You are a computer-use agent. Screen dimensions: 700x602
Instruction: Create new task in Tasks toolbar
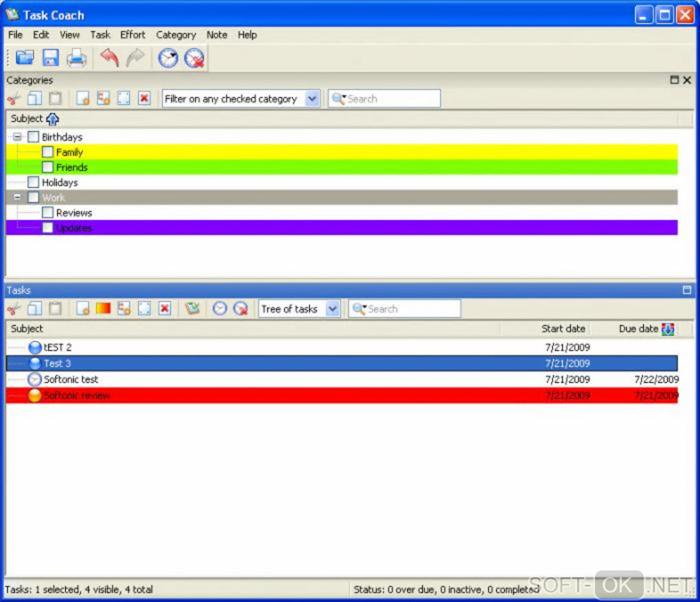click(x=82, y=309)
